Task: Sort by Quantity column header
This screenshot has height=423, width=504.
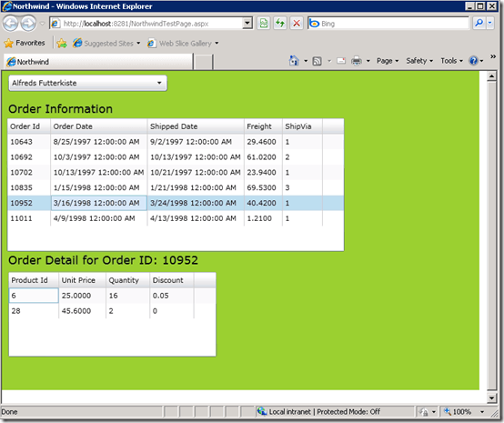Action: (127, 280)
